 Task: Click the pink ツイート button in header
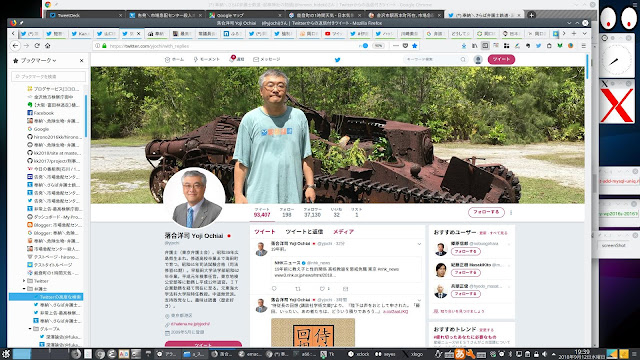(501, 59)
